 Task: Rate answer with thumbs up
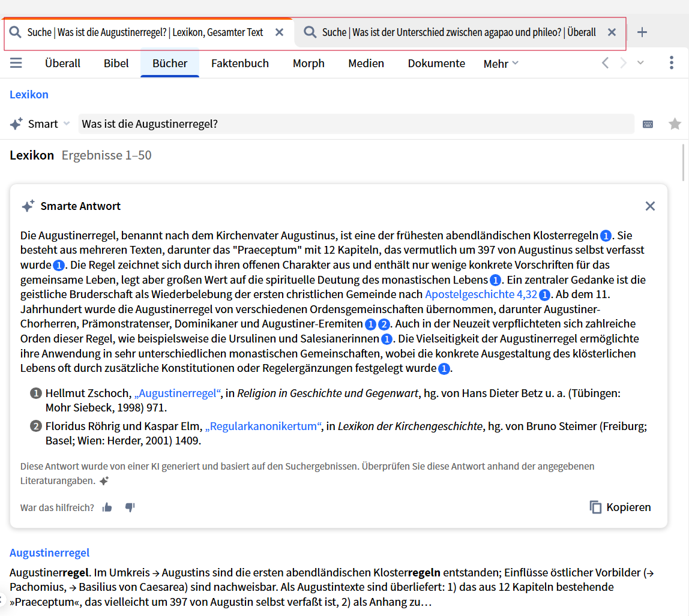(x=107, y=507)
